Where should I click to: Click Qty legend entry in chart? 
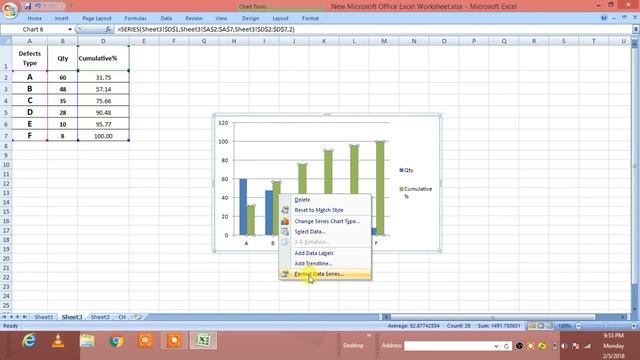pyautogui.click(x=406, y=170)
